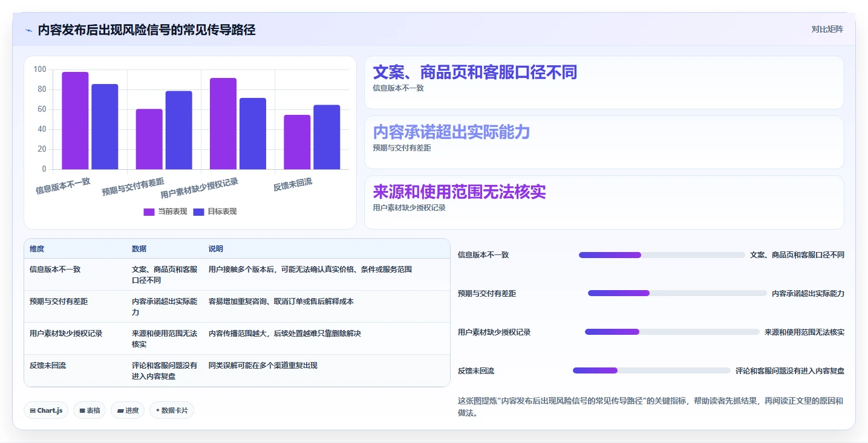Toggle the 目标表现 legend swatch

point(198,212)
